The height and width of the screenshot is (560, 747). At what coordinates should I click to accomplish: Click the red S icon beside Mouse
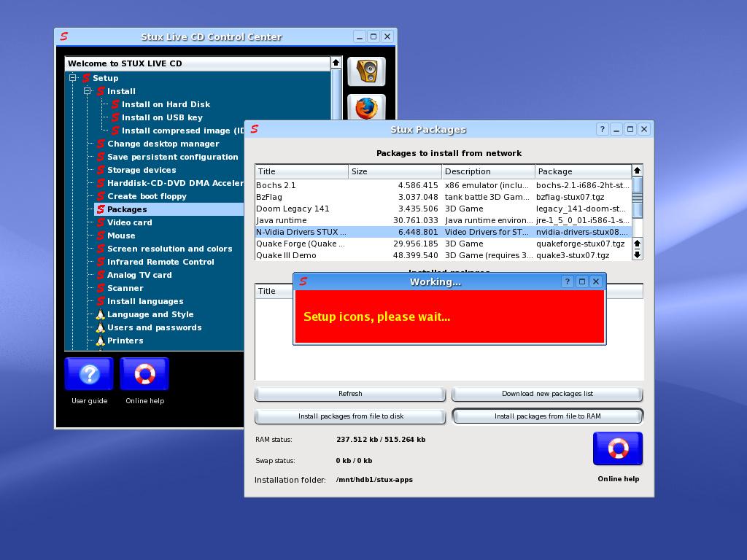click(x=101, y=236)
